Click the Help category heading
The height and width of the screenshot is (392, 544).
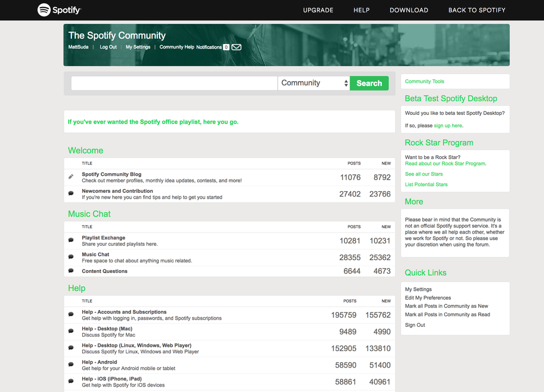pyautogui.click(x=77, y=288)
